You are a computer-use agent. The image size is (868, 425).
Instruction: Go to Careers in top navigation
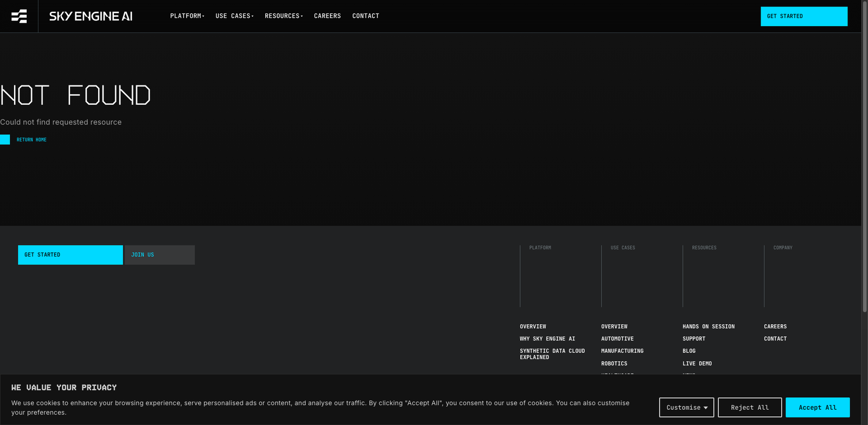coord(327,16)
